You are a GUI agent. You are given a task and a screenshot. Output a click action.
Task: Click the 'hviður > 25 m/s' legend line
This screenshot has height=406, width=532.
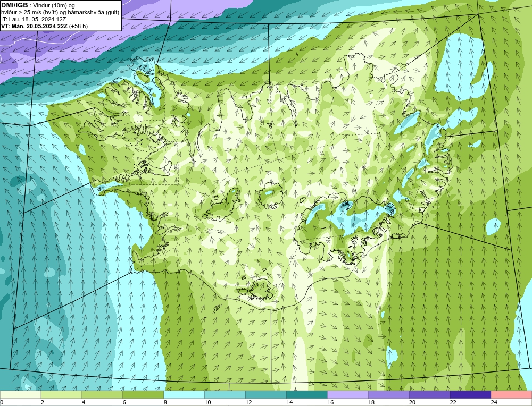click(x=60, y=12)
